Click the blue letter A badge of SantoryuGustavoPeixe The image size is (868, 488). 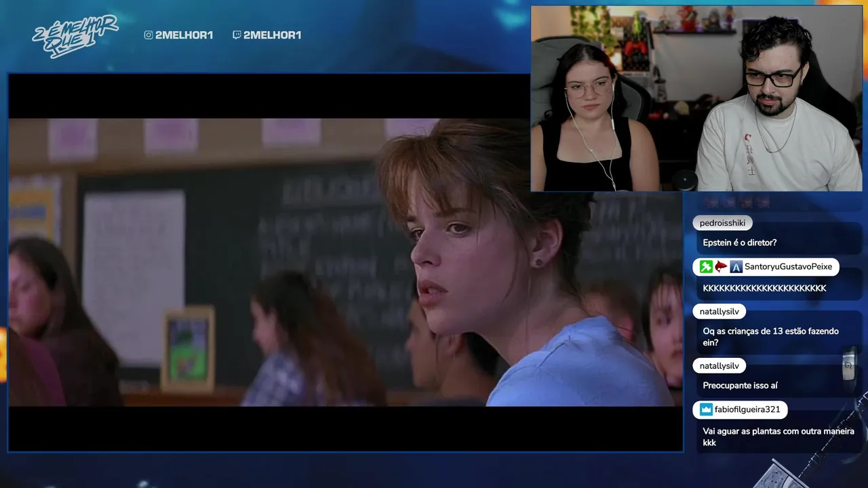(736, 267)
